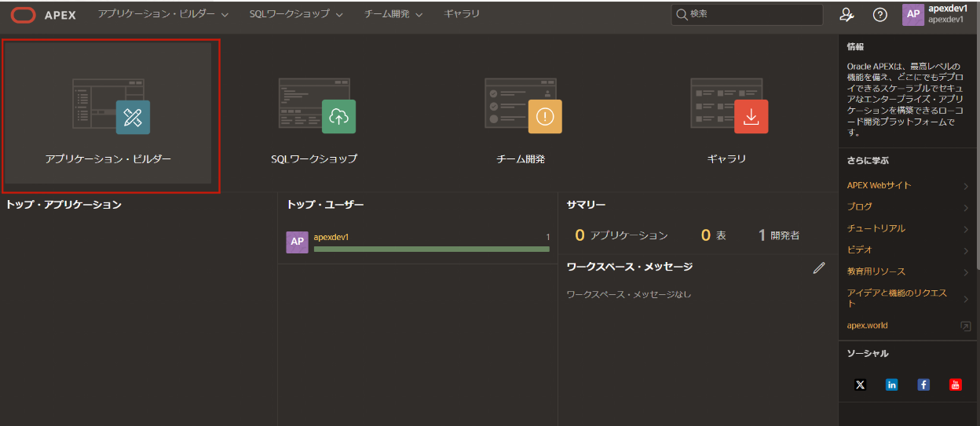Click the 検索 search input field
The width and height of the screenshot is (980, 426).
[747, 15]
